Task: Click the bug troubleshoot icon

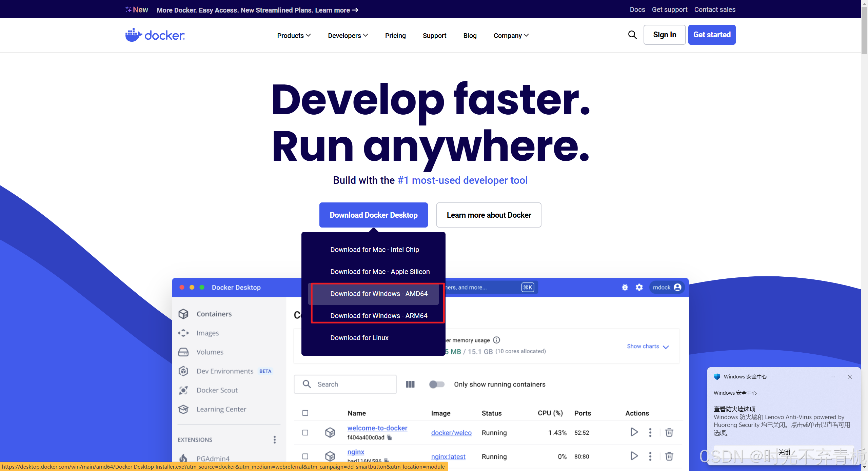Action: click(x=625, y=287)
